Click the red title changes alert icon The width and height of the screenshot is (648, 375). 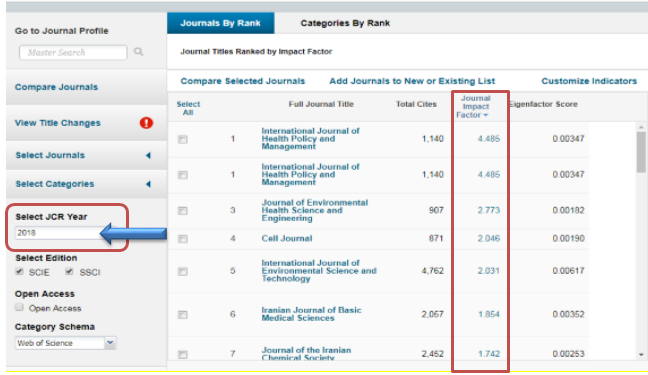(146, 123)
